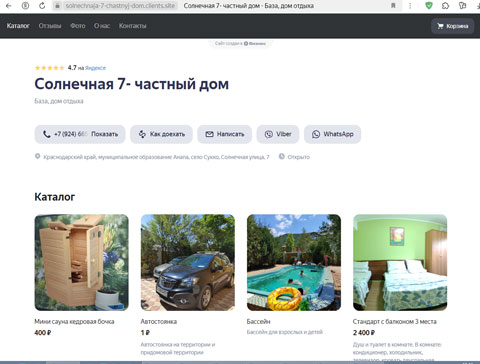Open the Фото menu item

(78, 26)
